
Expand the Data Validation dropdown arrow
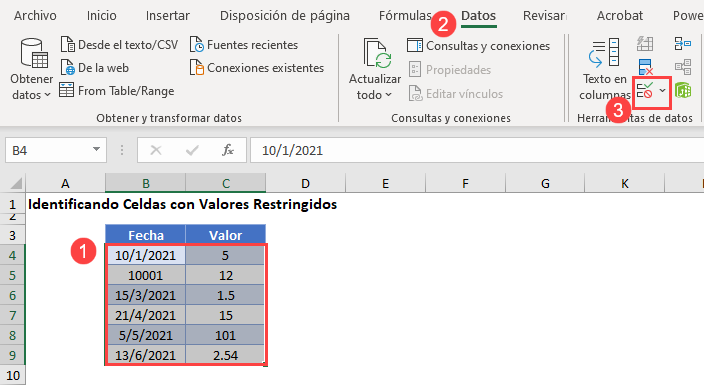[x=663, y=91]
